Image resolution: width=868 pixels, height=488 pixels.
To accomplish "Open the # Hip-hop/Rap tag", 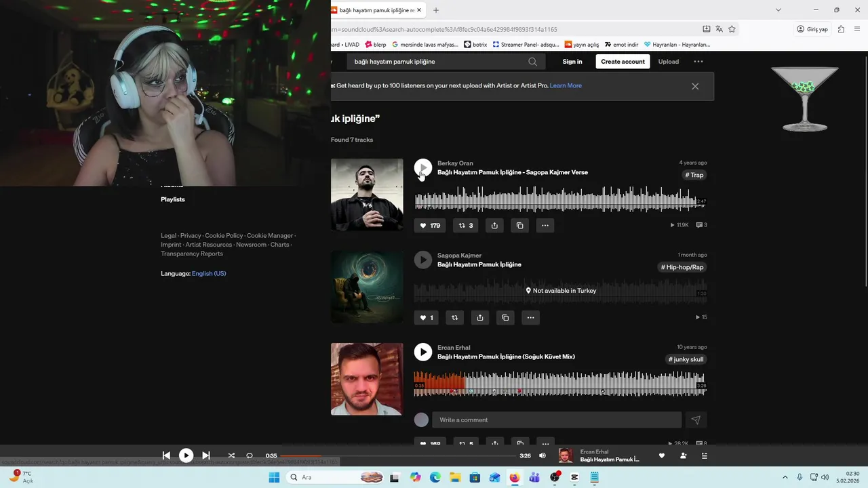I will 682,267.
